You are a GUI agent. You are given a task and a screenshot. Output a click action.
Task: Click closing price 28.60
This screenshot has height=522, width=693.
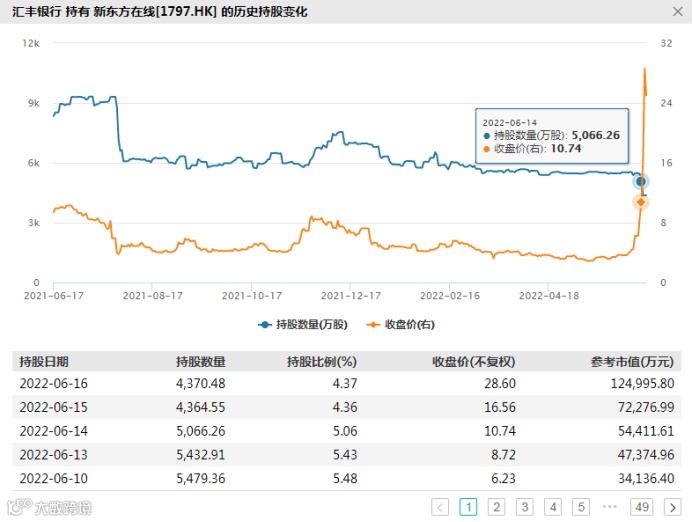coord(500,383)
